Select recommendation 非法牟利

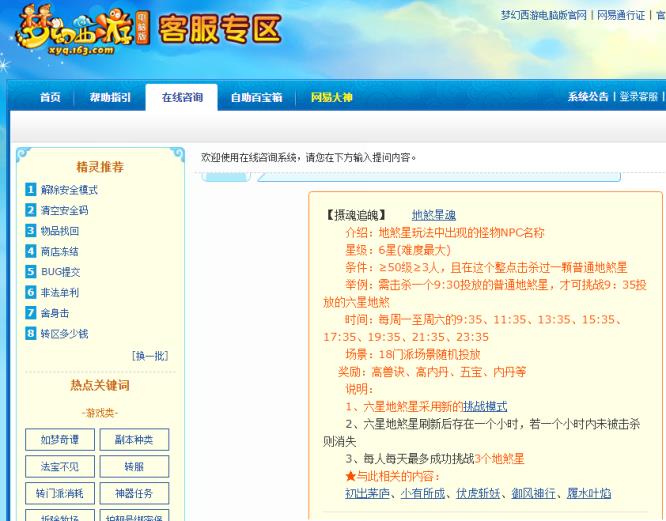(x=60, y=293)
